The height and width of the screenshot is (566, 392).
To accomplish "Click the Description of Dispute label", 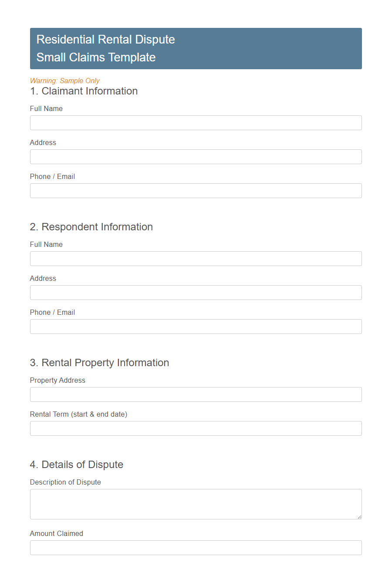I will (65, 482).
